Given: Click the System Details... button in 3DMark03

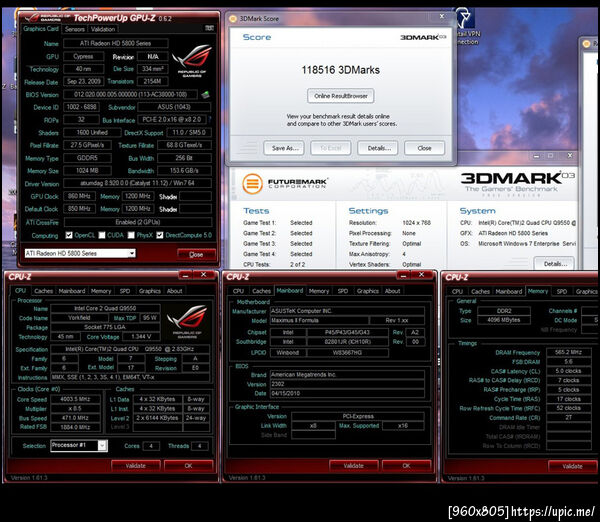Looking at the screenshot, I should [x=554, y=263].
